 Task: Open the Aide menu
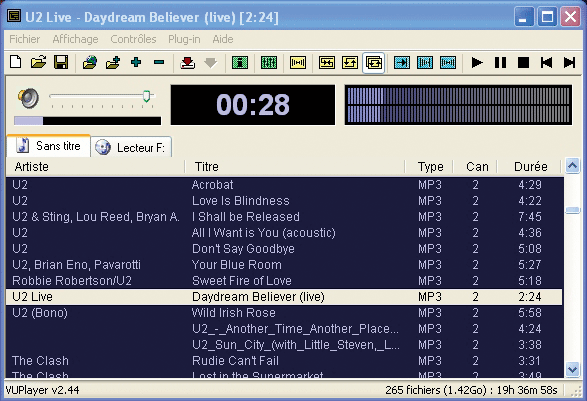click(x=223, y=39)
